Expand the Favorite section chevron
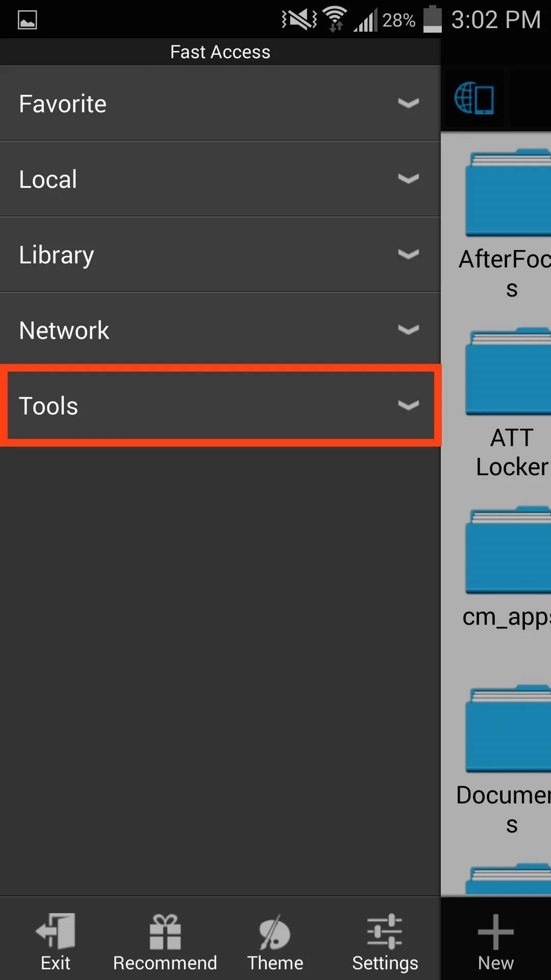 (x=409, y=104)
